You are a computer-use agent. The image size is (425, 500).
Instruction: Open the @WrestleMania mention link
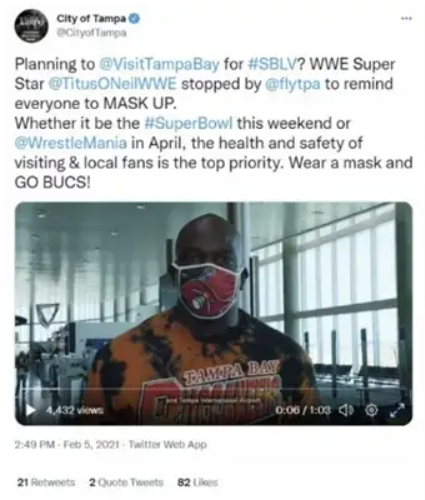click(x=71, y=143)
